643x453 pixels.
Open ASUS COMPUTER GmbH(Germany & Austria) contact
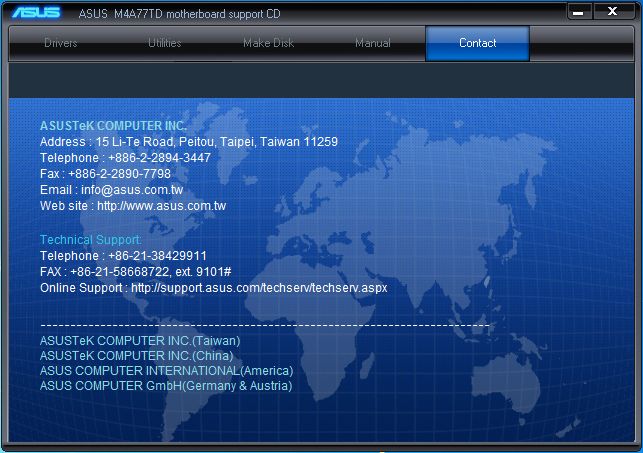click(x=166, y=386)
